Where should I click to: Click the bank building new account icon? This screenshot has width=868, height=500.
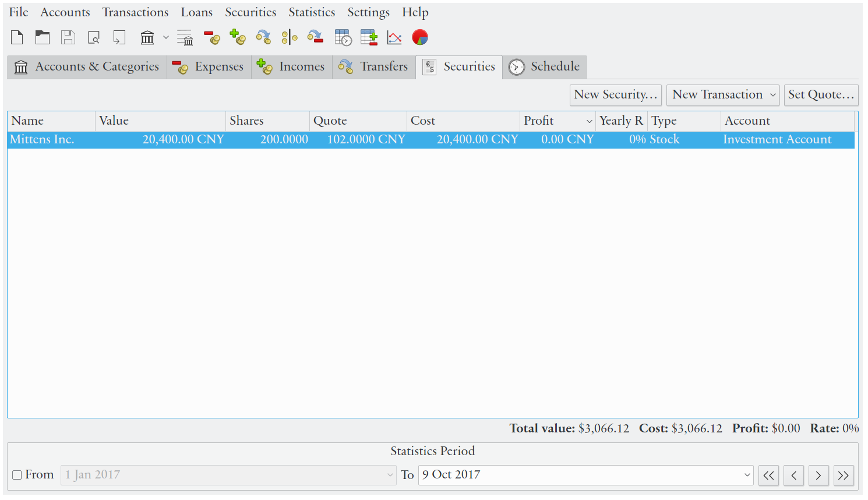click(147, 38)
